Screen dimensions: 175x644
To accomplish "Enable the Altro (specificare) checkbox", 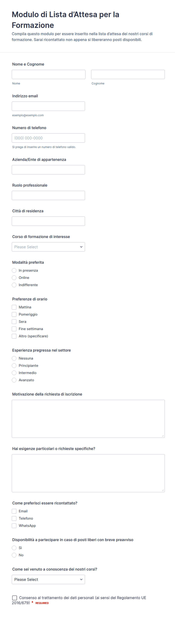I will (14, 336).
